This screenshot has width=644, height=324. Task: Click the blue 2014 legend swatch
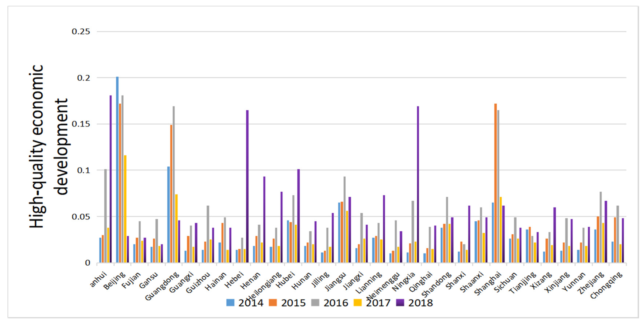(x=230, y=302)
